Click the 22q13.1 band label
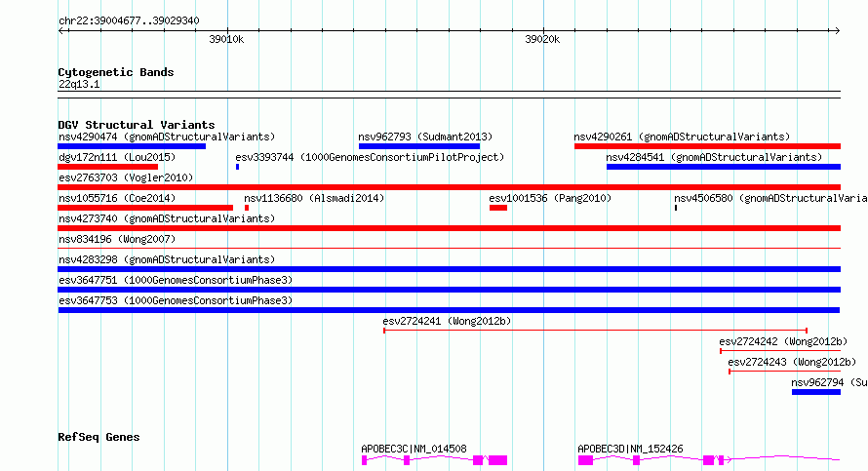 click(x=79, y=84)
